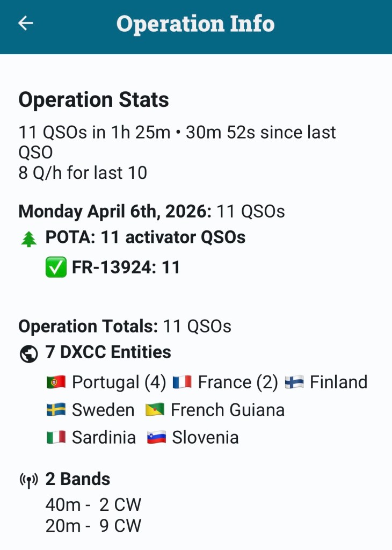Click the POTA tree icon
Viewport: 392px width, 550px height.
[29, 240]
